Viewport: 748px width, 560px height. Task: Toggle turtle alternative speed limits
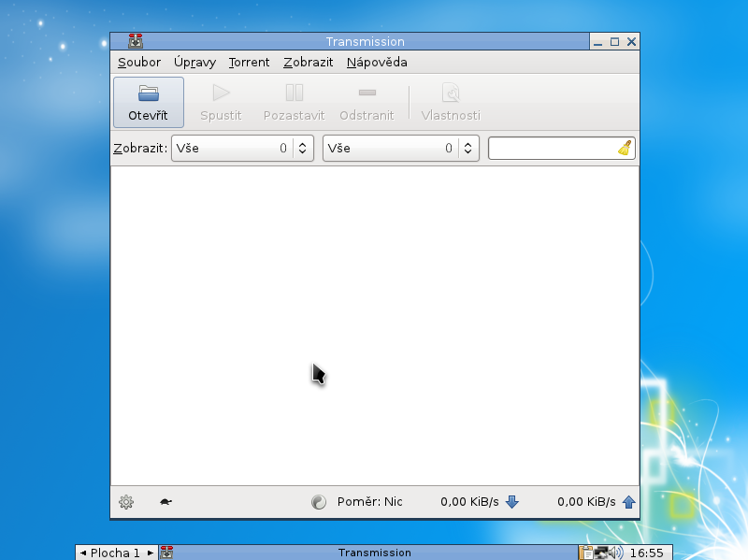point(165,502)
